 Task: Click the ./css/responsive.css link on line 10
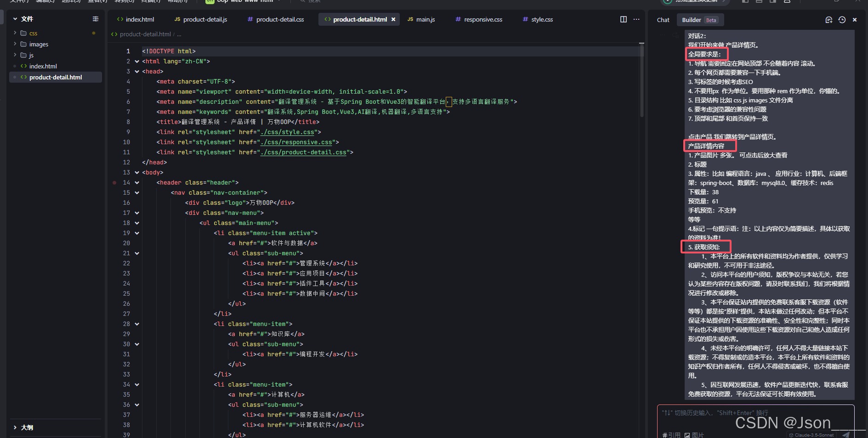coord(296,142)
